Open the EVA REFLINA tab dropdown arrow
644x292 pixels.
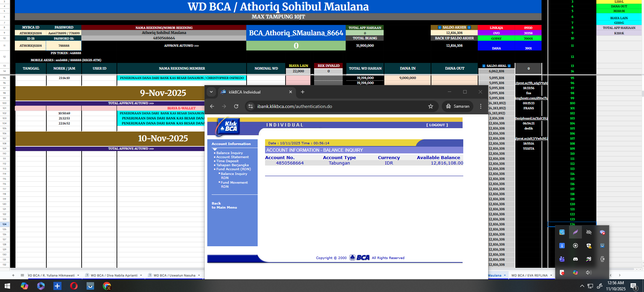click(x=551, y=275)
